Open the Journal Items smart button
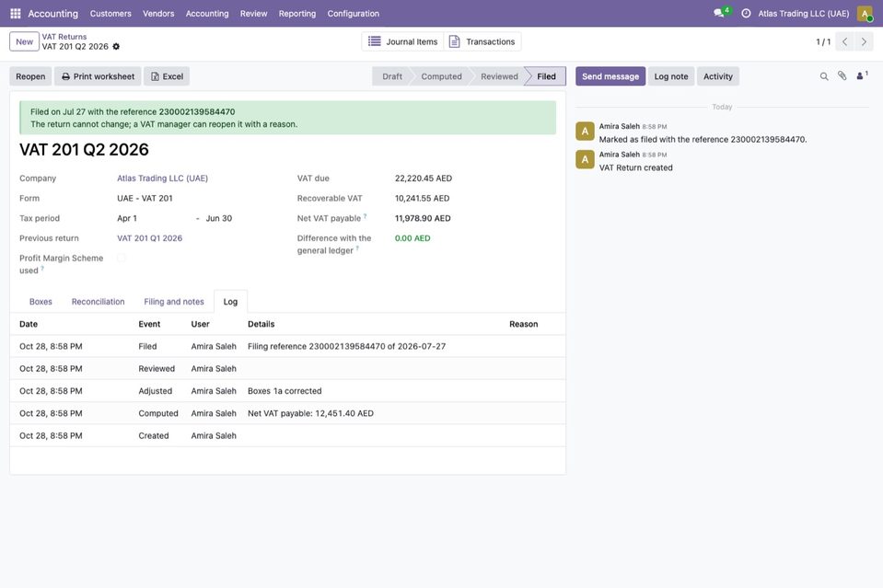 pos(402,41)
